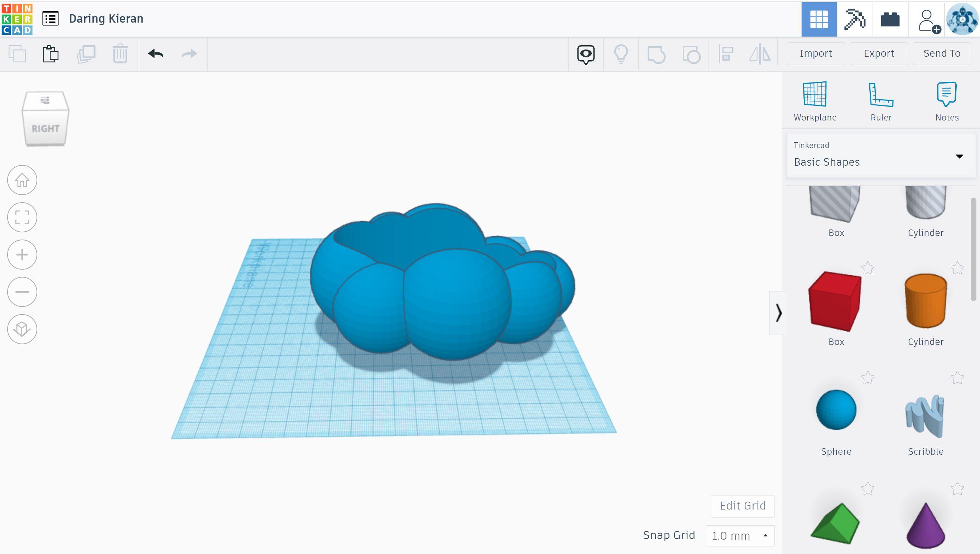The width and height of the screenshot is (980, 554).
Task: Favorite the Sphere shape star
Action: point(868,378)
